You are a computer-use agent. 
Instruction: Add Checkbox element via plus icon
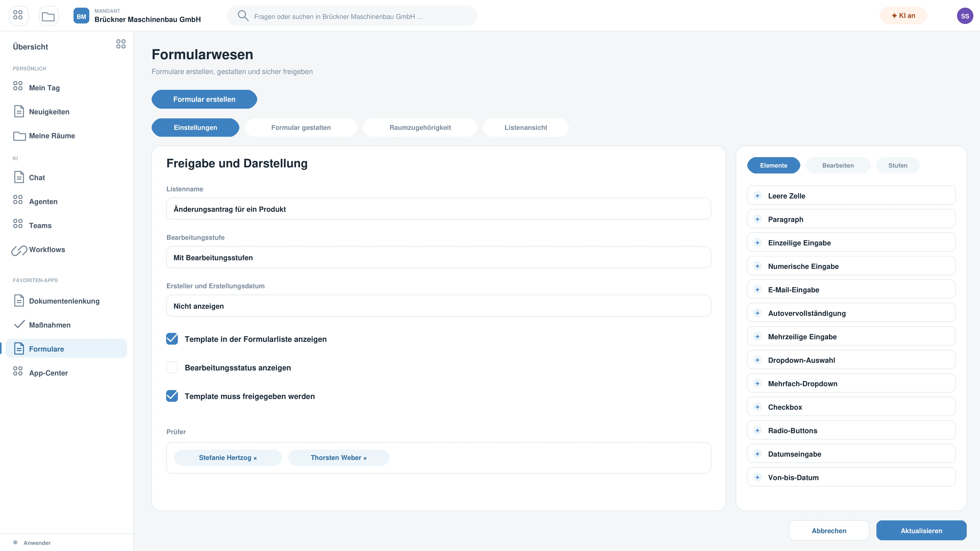click(757, 407)
